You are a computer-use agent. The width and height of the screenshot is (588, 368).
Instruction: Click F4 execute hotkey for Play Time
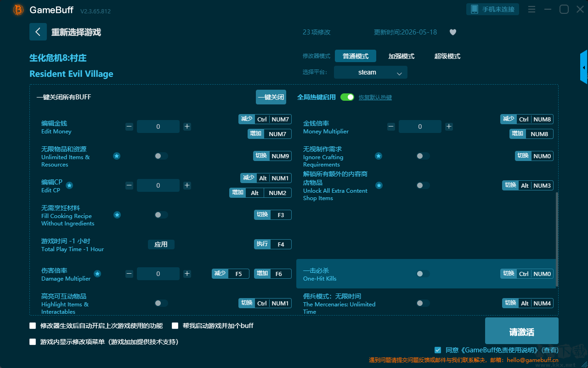tap(273, 244)
